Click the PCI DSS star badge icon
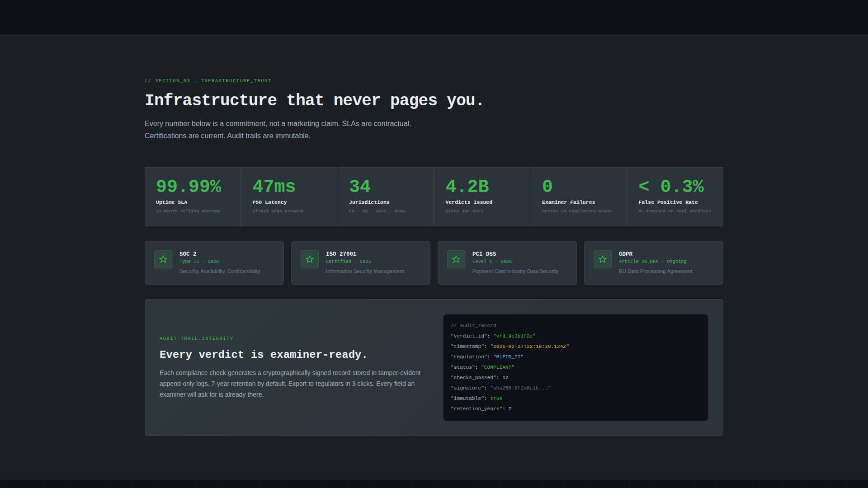Image resolution: width=868 pixels, height=488 pixels. coord(456,259)
